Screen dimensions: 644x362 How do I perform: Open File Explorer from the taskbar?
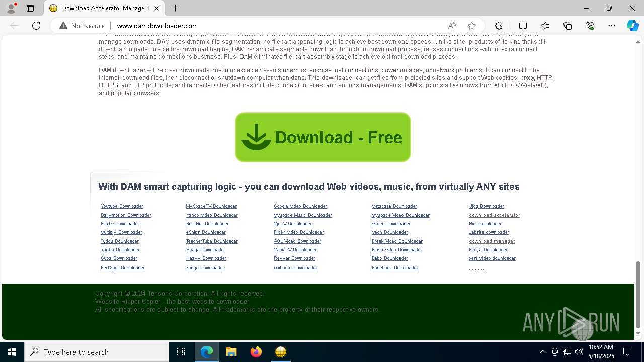point(231,352)
